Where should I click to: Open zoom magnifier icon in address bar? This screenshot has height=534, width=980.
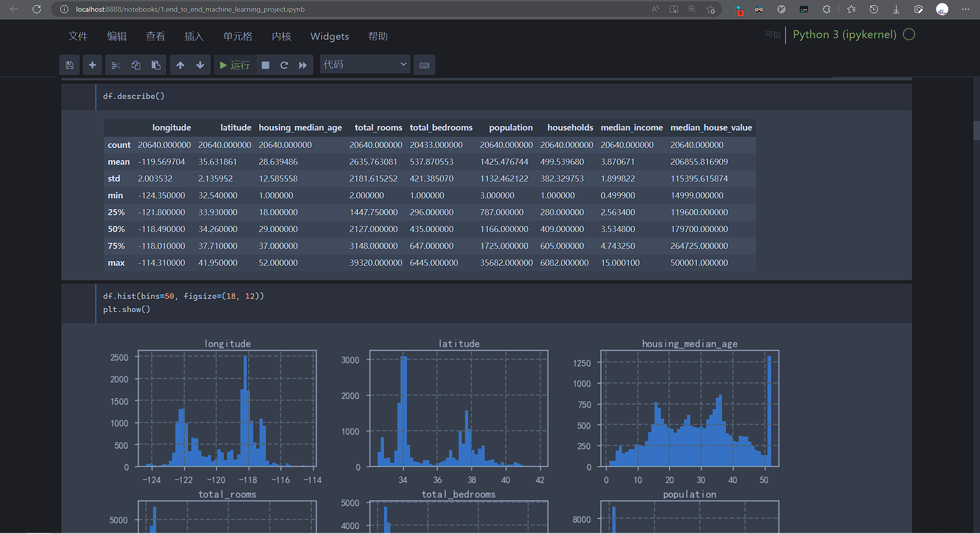692,9
